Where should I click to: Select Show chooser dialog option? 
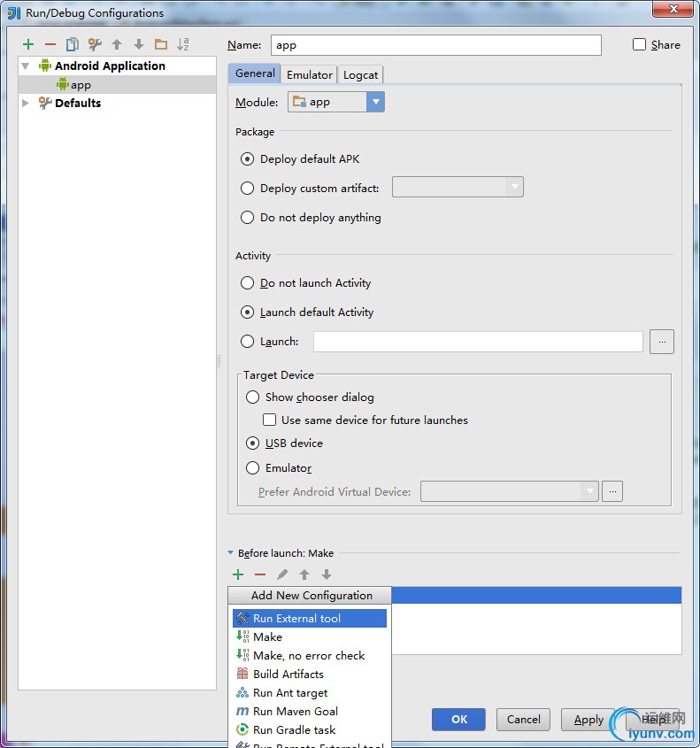[x=252, y=397]
